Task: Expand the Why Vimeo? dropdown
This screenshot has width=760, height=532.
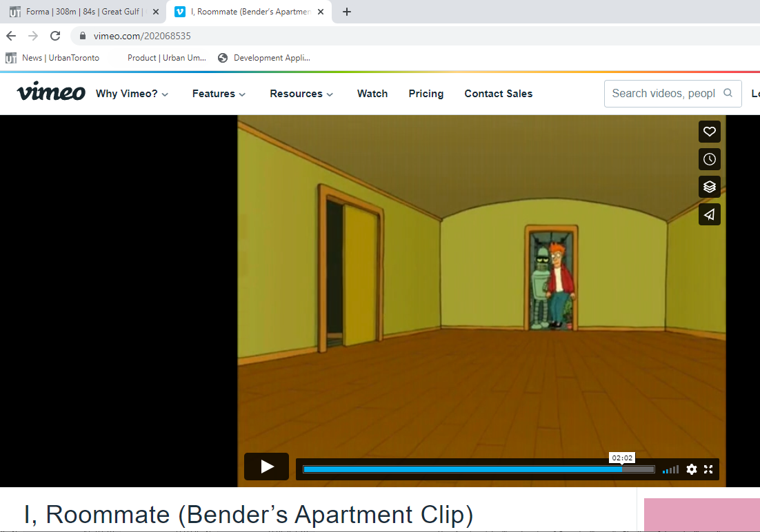Action: (x=132, y=94)
